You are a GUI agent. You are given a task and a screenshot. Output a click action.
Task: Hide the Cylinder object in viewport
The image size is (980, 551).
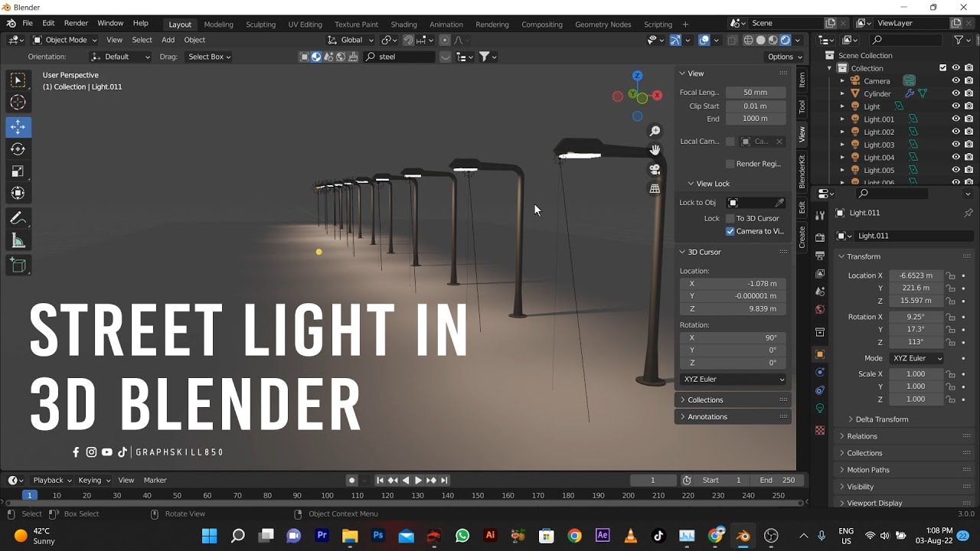coord(955,93)
